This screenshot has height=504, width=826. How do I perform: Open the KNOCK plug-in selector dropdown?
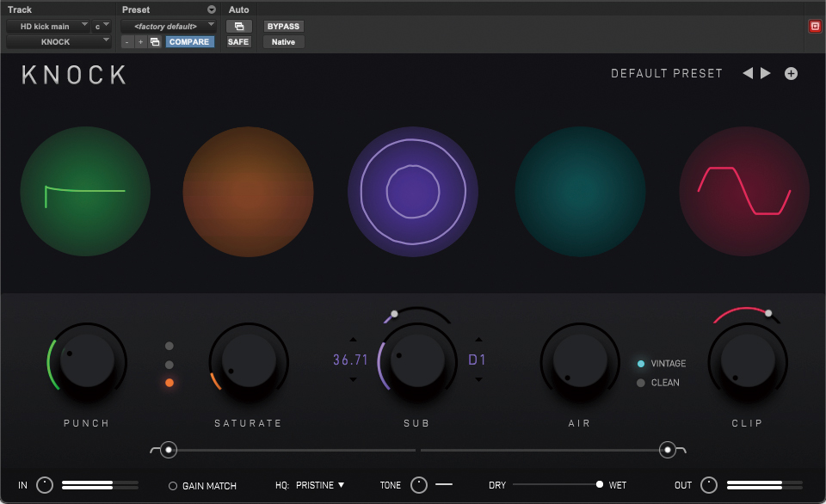click(59, 41)
